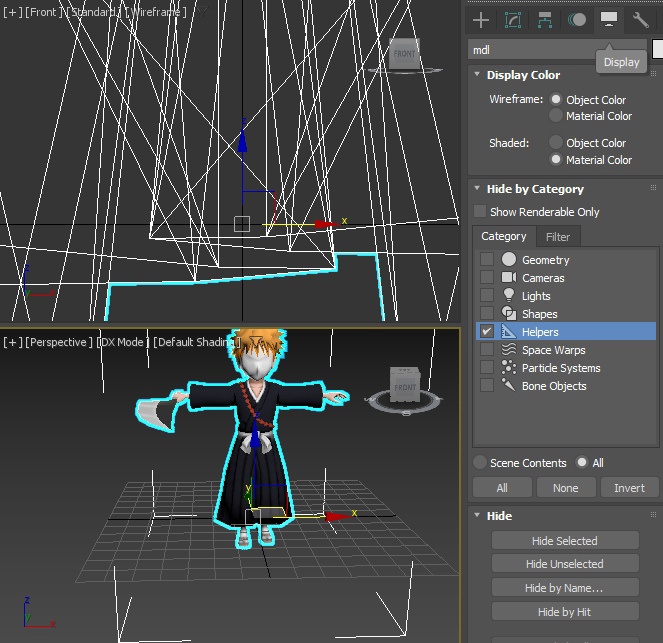Open the [Wireframe] shading menu
The height and width of the screenshot is (643, 663).
[156, 12]
